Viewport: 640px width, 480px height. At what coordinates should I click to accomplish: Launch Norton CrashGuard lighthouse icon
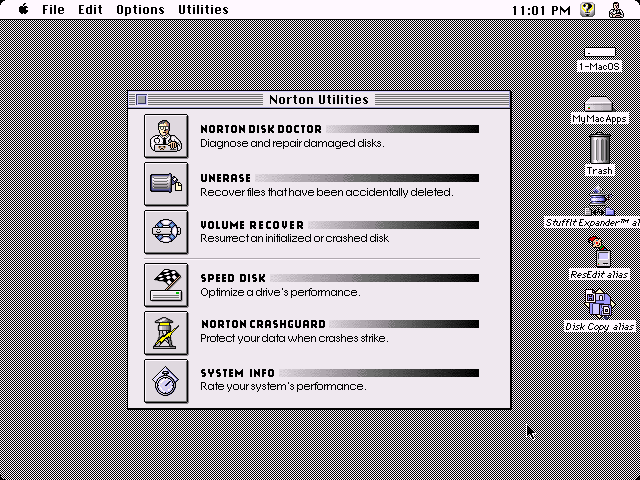pos(166,332)
